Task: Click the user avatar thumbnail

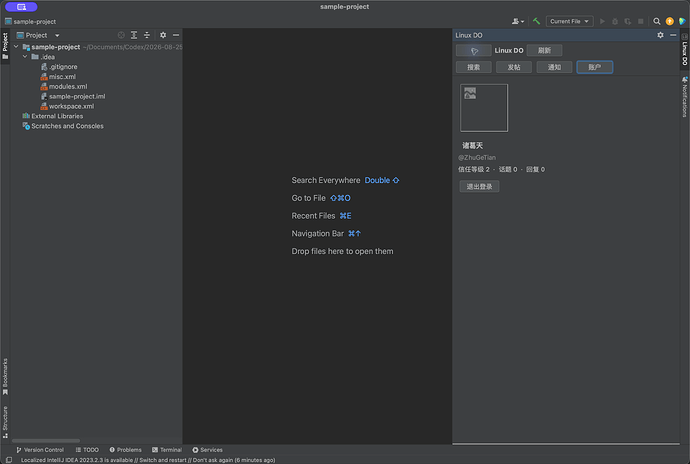Action: [484, 108]
